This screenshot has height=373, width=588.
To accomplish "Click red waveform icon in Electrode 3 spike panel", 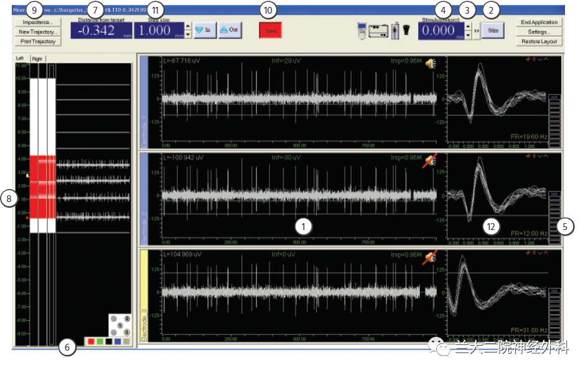I will point(528,253).
